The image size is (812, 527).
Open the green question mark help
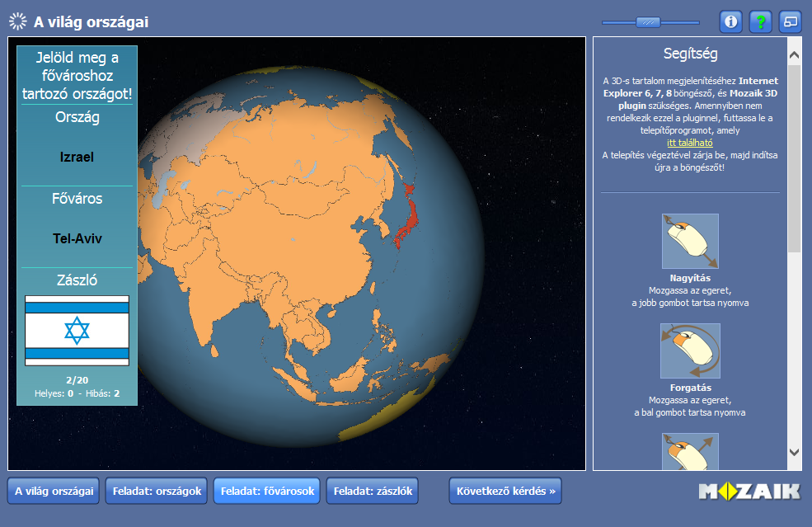pyautogui.click(x=760, y=21)
